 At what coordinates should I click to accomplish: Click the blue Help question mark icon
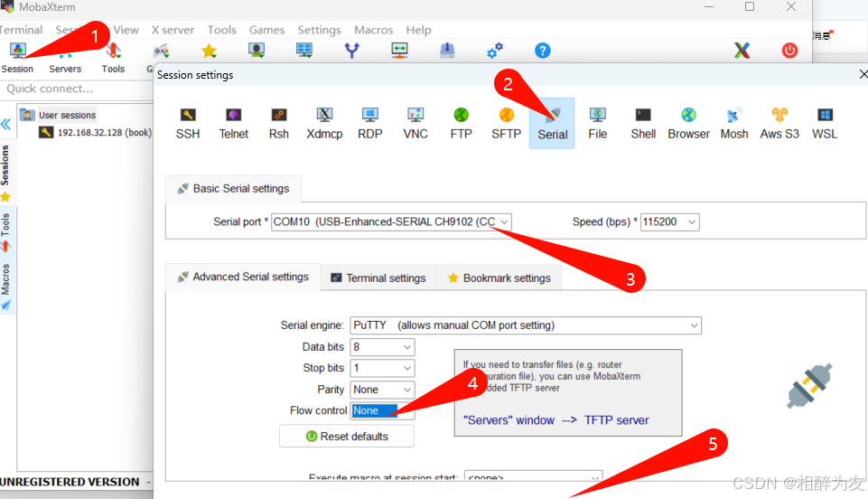[543, 51]
